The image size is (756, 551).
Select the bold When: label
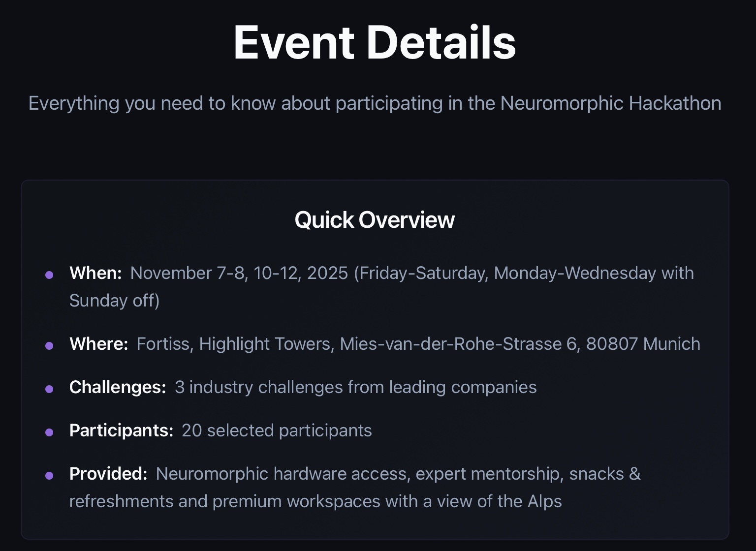tap(95, 273)
